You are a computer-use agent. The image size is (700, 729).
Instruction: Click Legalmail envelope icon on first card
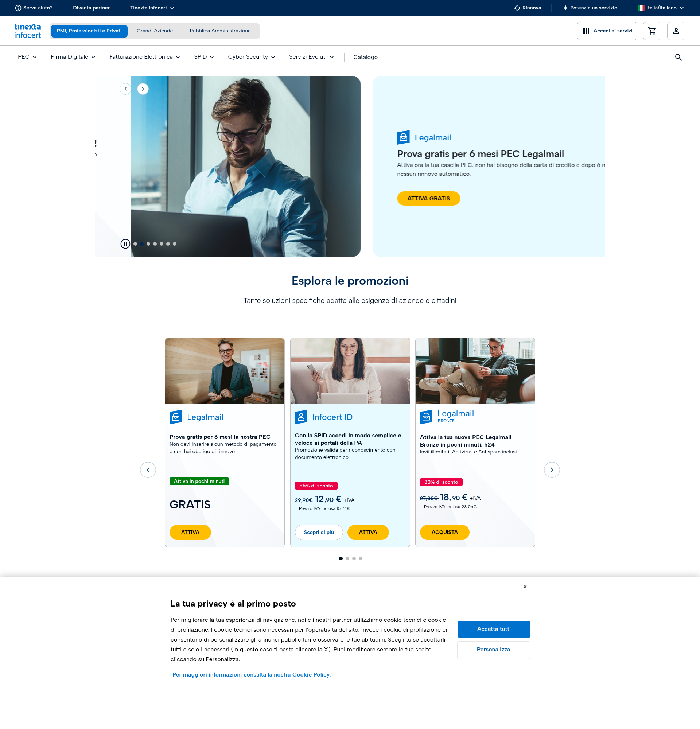[176, 417]
